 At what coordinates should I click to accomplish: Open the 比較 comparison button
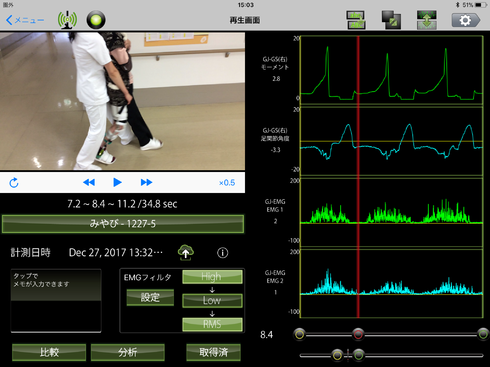click(x=49, y=352)
